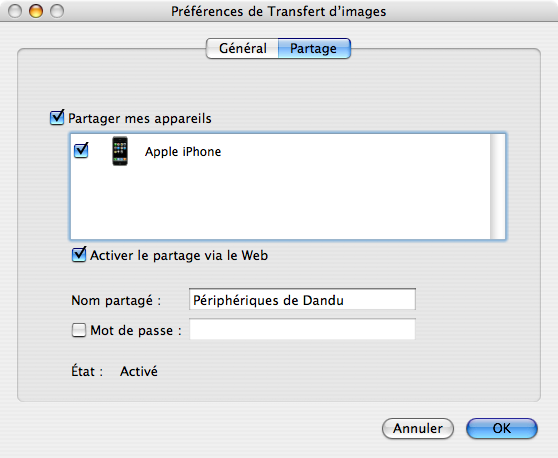This screenshot has height=458, width=558.
Task: Click the grey close window button
Action: (x=15, y=11)
